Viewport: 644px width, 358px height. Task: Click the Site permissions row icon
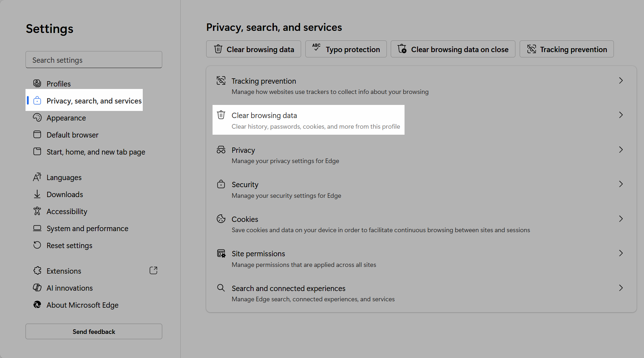pos(221,253)
